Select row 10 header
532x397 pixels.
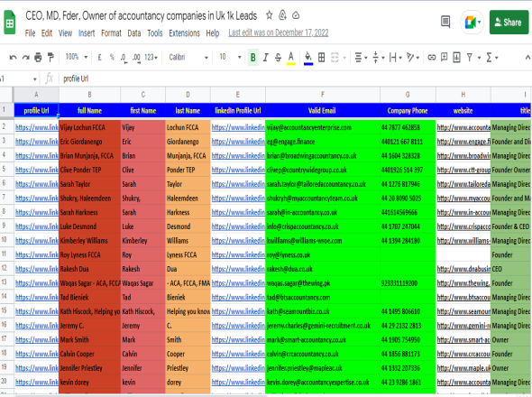coord(5,240)
